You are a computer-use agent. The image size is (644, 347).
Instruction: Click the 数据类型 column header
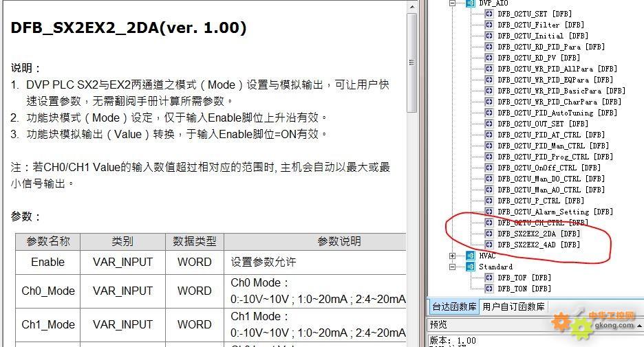[195, 242]
